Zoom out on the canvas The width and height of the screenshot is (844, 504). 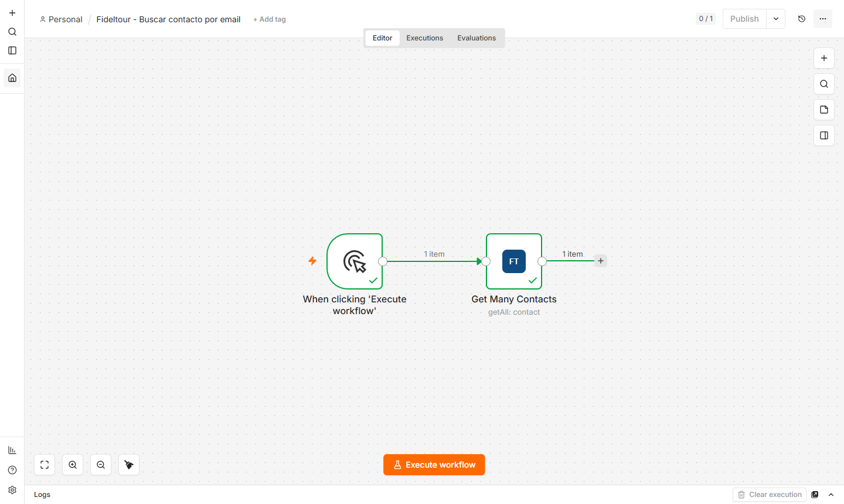pyautogui.click(x=101, y=465)
